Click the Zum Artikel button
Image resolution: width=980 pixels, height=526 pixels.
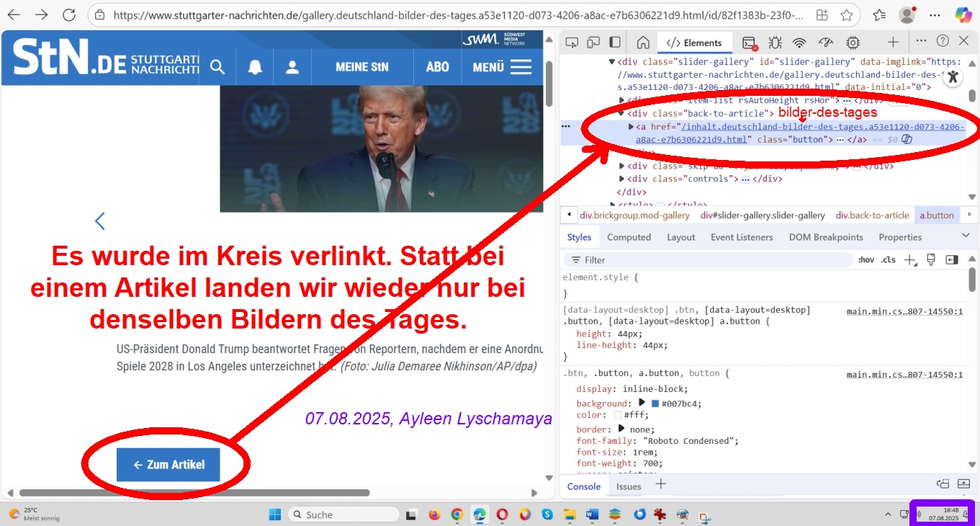[x=168, y=465]
